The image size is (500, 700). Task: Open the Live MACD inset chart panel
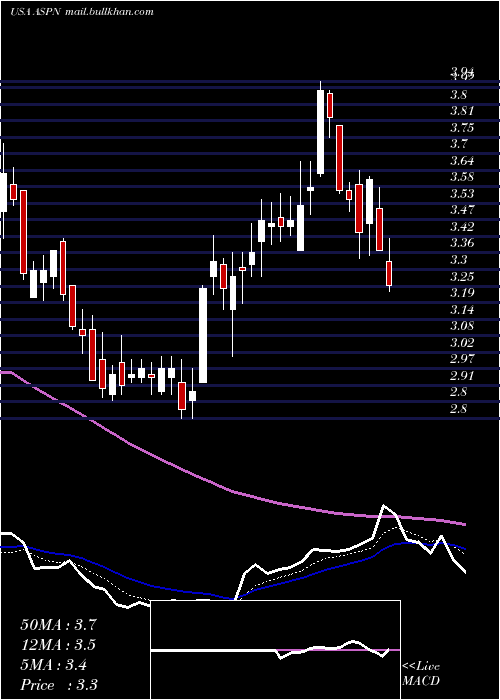click(x=275, y=650)
